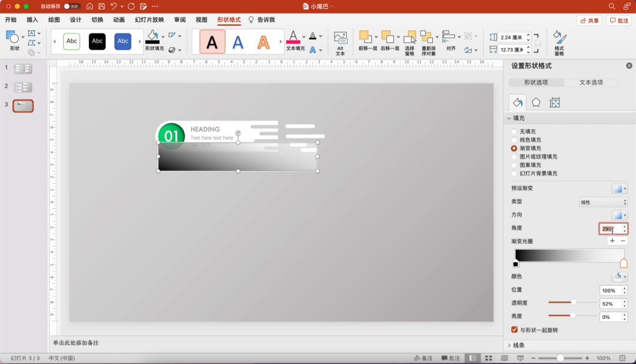Open the Home (开始) ribbon tab
The height and width of the screenshot is (364, 636).
(11, 19)
